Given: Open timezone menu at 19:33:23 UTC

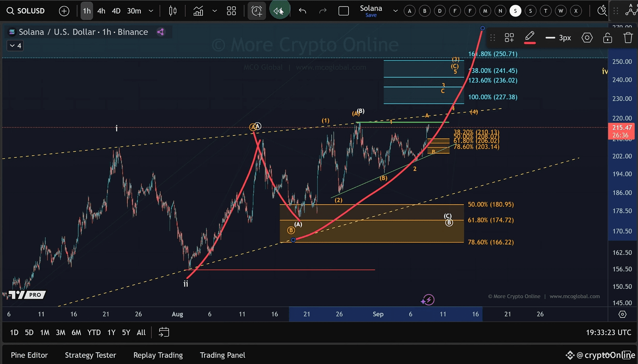Looking at the screenshot, I should (608, 333).
